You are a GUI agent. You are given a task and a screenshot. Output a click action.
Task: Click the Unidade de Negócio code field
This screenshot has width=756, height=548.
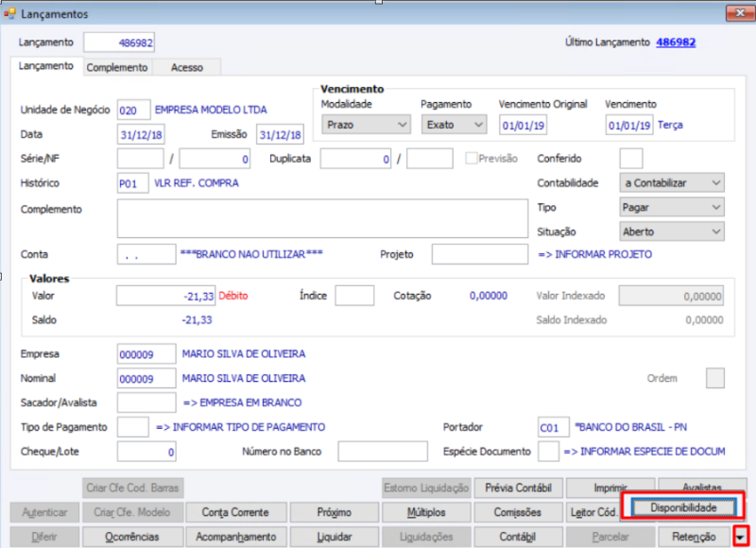point(134,110)
